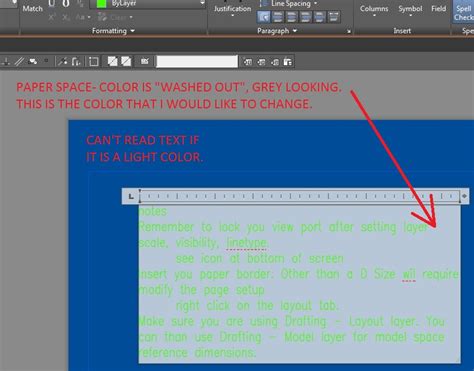This screenshot has height=371, width=474.
Task: Click the last icon in the toolbar row
Action: [288, 62]
